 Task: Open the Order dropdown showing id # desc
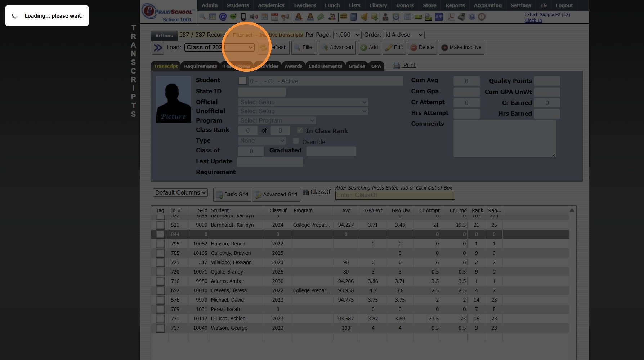pos(404,35)
